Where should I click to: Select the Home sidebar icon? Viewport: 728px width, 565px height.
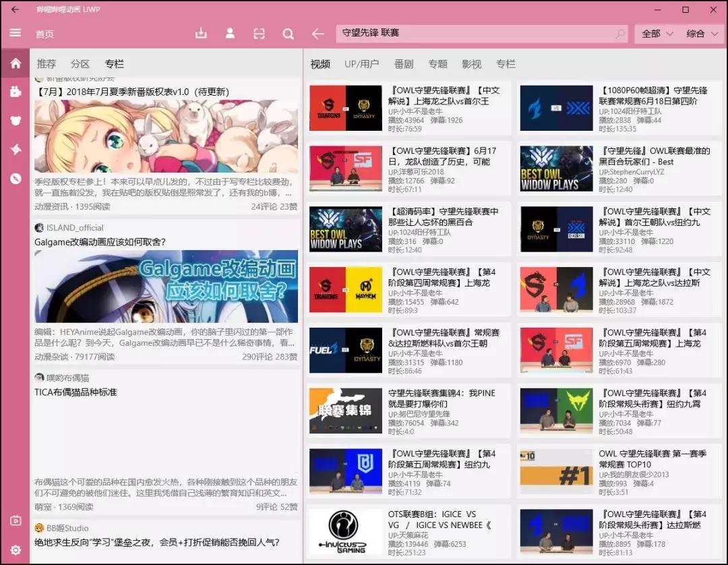click(x=16, y=63)
